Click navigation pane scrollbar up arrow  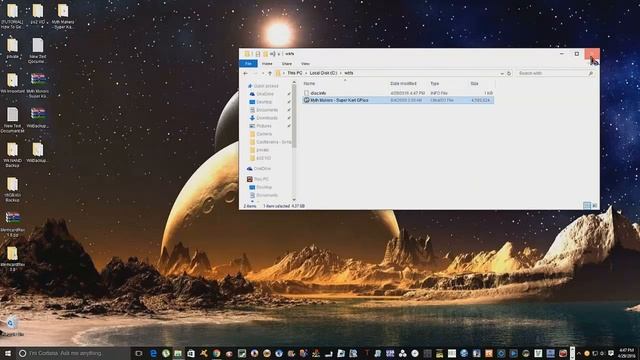point(294,83)
